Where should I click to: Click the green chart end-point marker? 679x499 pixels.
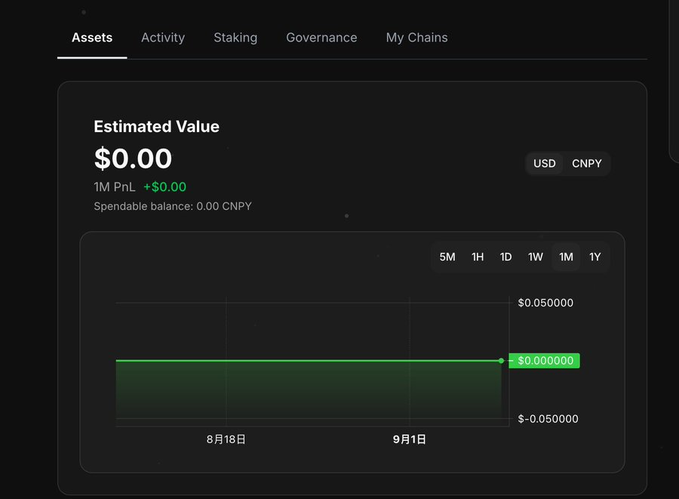501,361
